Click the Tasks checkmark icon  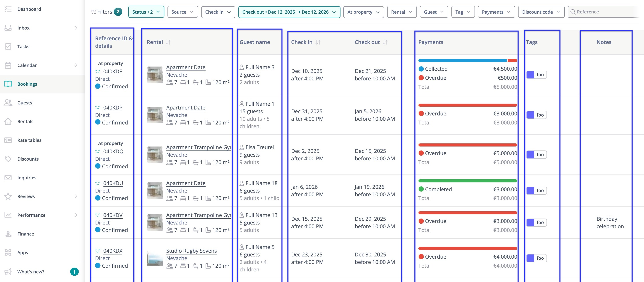click(8, 46)
